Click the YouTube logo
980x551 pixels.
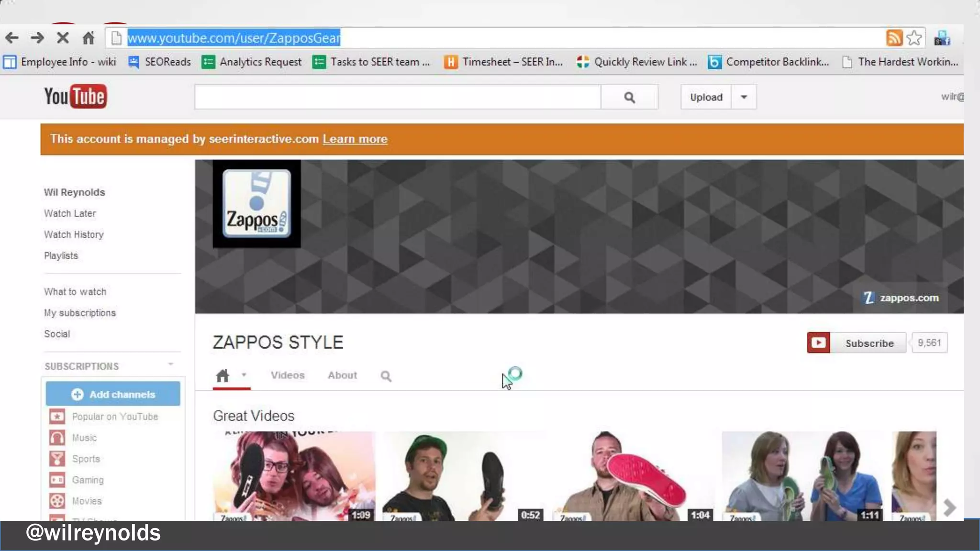pyautogui.click(x=75, y=97)
